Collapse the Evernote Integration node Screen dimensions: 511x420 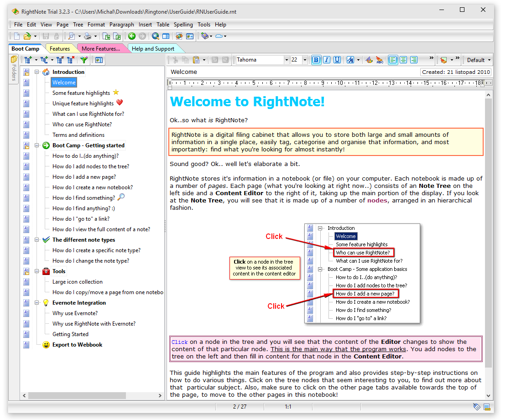coord(37,303)
